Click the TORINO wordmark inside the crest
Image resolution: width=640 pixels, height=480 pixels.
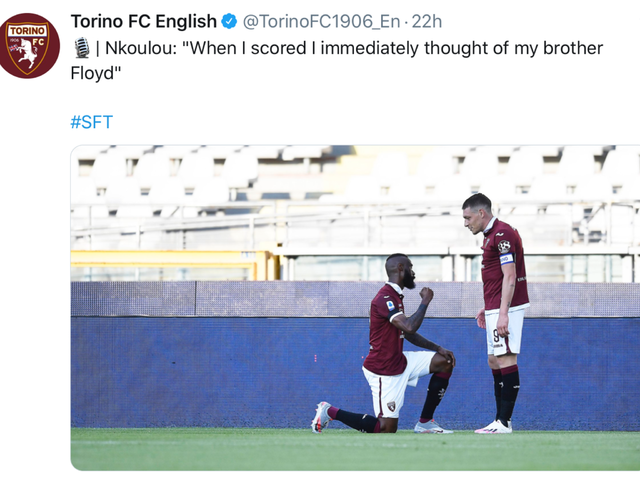point(27,31)
